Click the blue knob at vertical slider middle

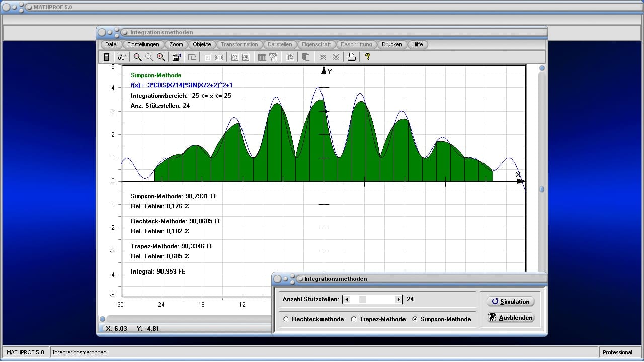tap(542, 190)
